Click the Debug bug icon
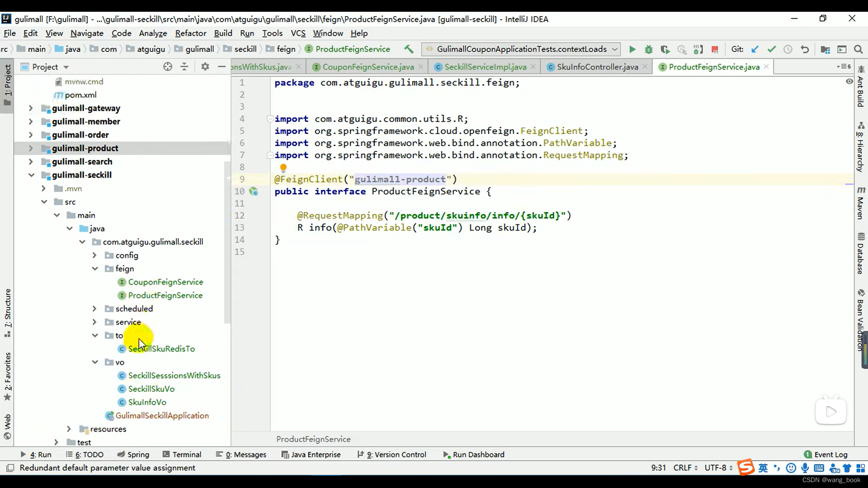868x488 pixels. (x=649, y=49)
